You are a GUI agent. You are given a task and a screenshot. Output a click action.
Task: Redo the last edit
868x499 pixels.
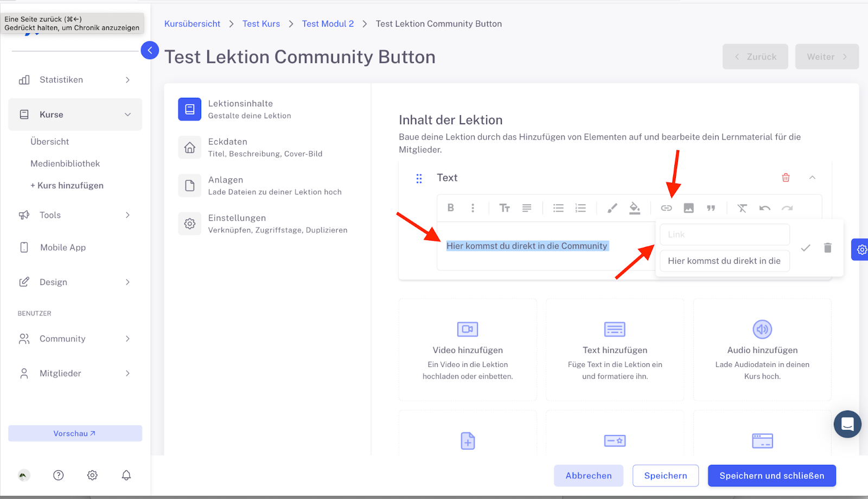coord(787,208)
